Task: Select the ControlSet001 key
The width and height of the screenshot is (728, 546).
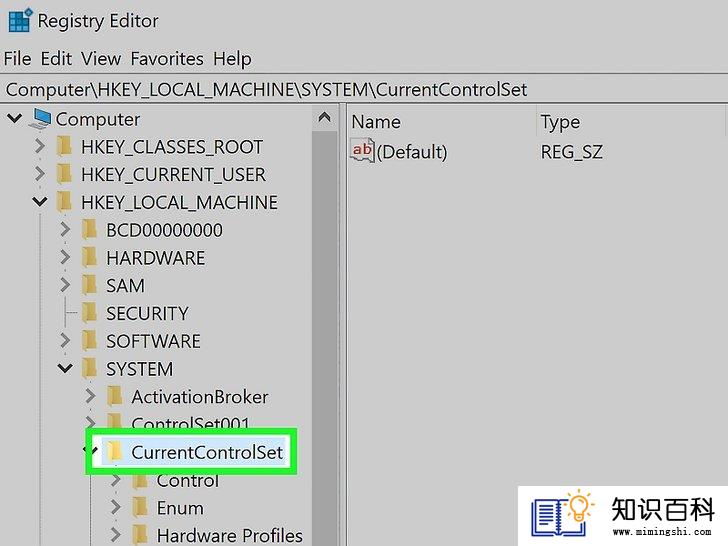Action: [190, 422]
